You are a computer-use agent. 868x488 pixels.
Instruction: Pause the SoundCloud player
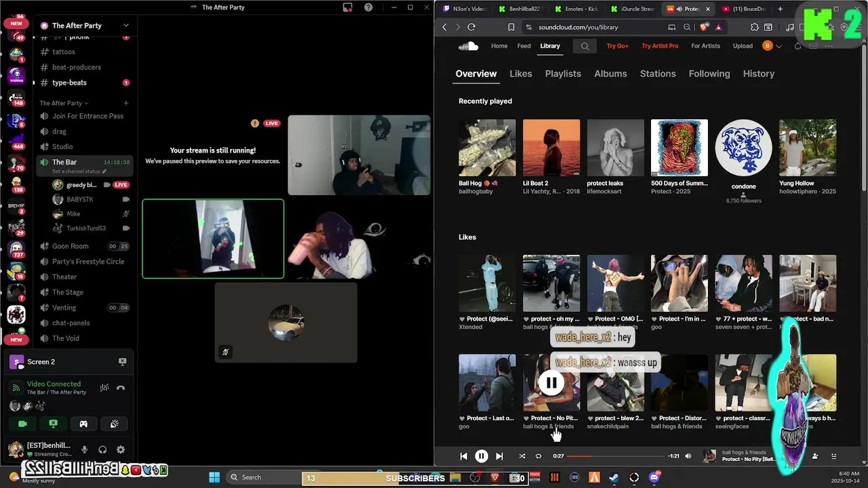click(481, 456)
